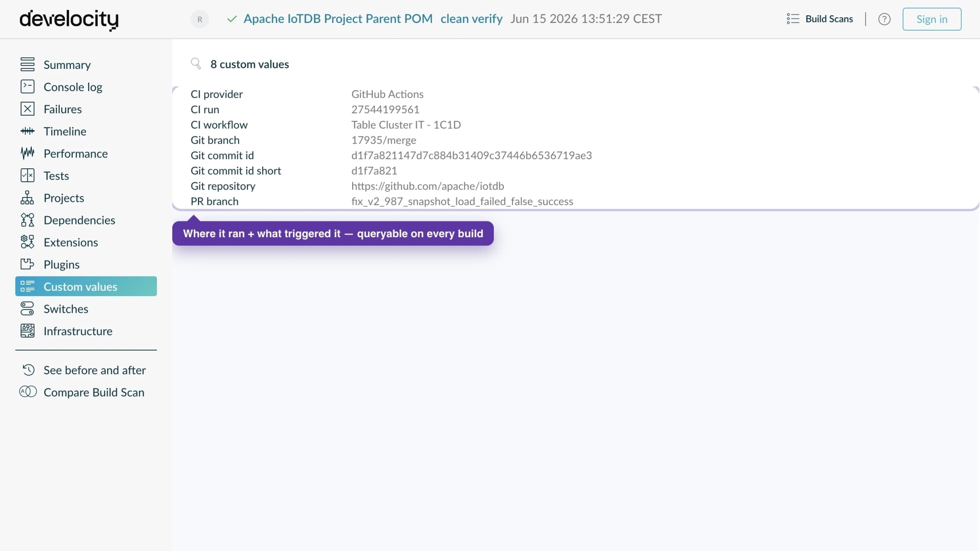The image size is (980, 551).
Task: Go to Console log
Action: pos(86,87)
